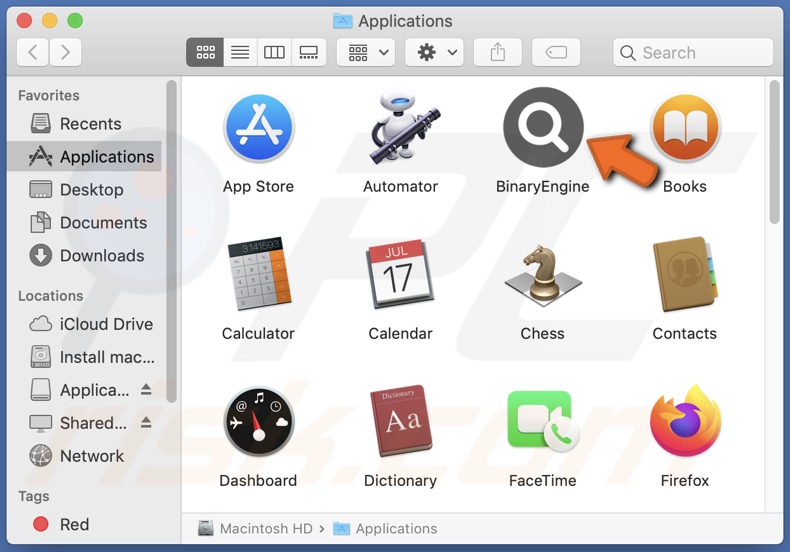Switch to icon view

tap(205, 52)
